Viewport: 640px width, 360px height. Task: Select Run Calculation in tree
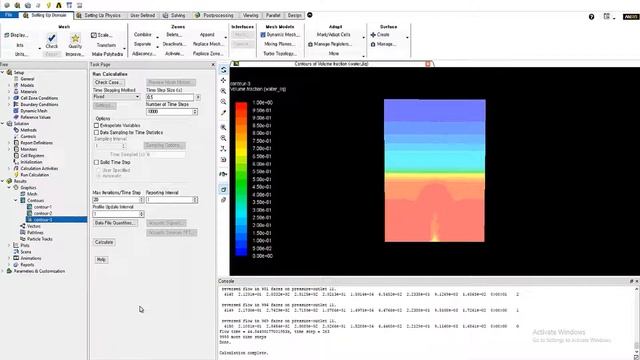[x=34, y=175]
